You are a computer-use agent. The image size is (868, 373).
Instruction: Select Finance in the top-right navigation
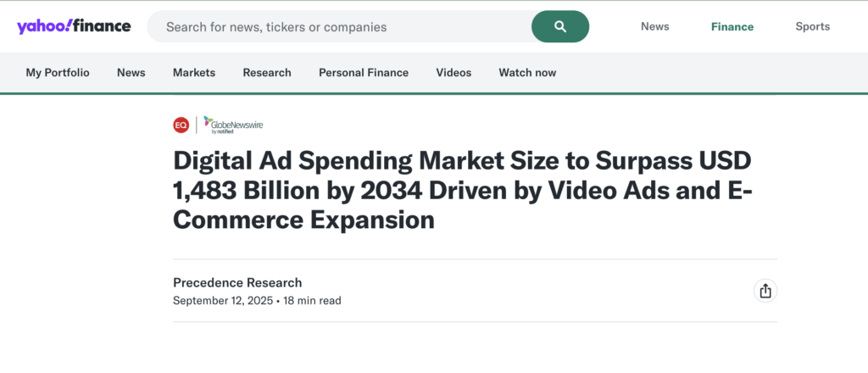coord(732,26)
